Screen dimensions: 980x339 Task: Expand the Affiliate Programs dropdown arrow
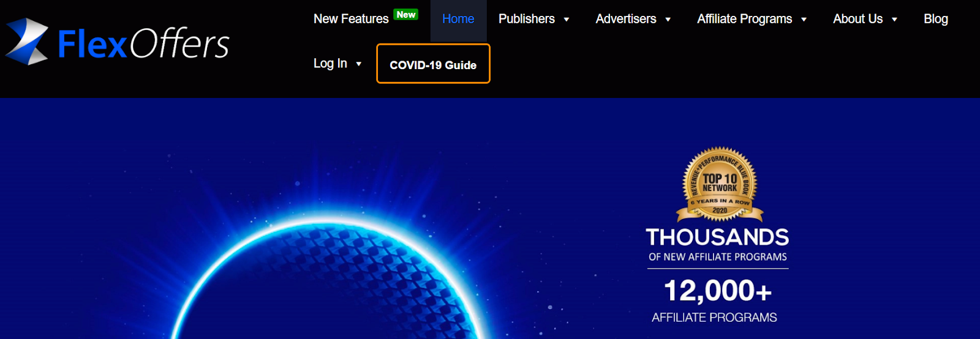[804, 20]
